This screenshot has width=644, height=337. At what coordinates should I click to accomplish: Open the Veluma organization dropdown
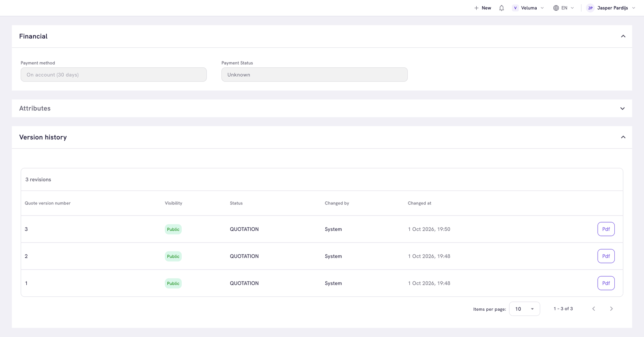(x=528, y=8)
